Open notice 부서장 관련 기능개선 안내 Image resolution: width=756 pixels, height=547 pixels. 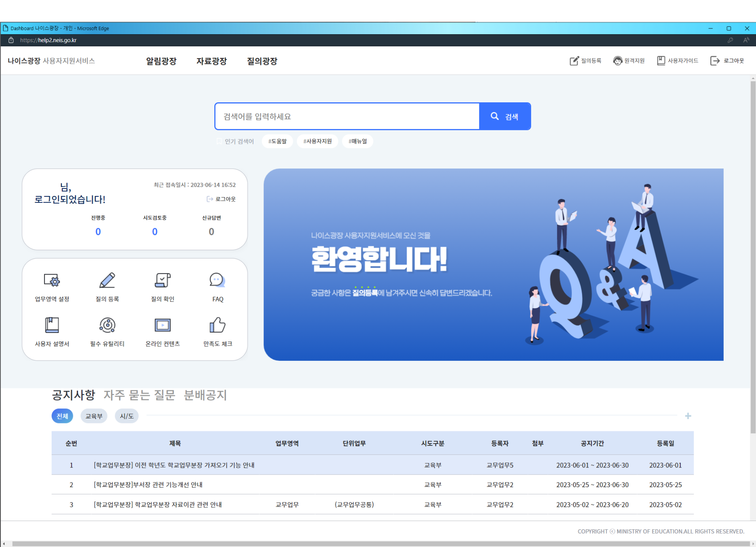148,485
